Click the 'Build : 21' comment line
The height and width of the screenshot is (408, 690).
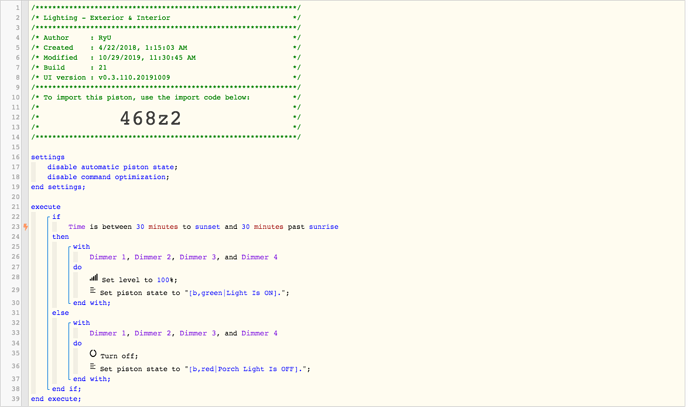(x=166, y=68)
